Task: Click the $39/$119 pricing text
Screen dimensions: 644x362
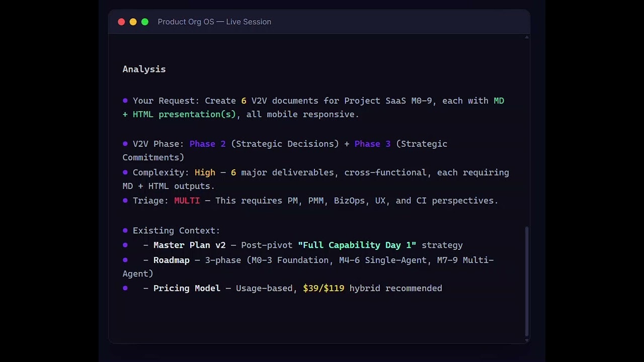Action: pos(324,288)
